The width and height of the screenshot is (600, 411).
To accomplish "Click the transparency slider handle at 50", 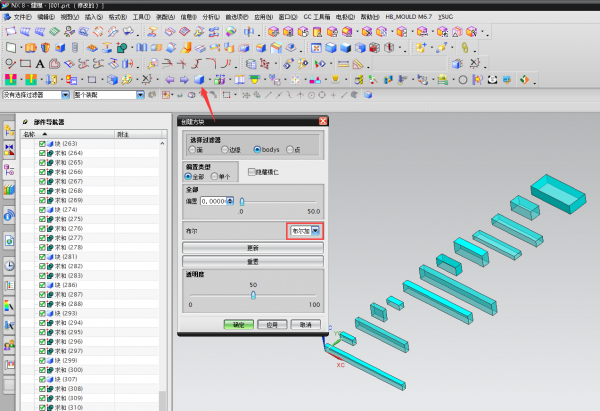I will tap(254, 294).
